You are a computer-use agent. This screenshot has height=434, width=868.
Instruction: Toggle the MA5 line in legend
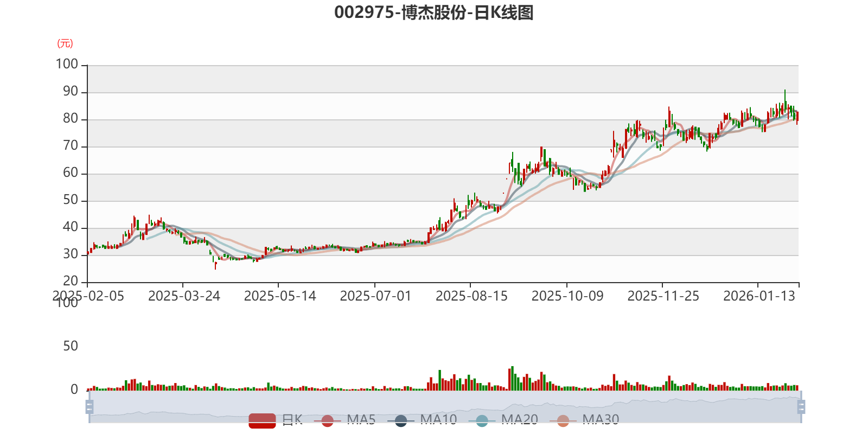click(344, 420)
